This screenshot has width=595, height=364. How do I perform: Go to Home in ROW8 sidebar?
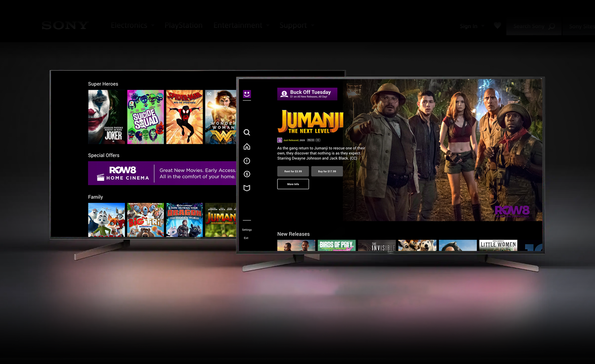247,147
